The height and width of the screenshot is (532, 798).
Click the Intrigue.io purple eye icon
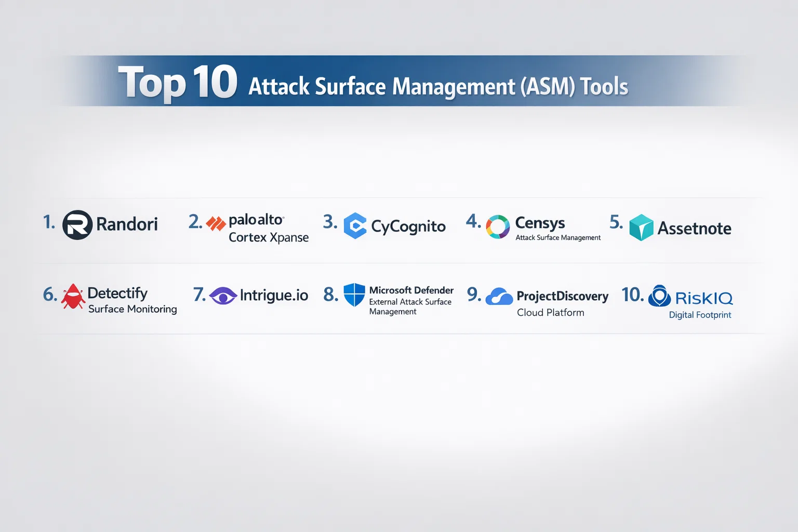coord(223,296)
